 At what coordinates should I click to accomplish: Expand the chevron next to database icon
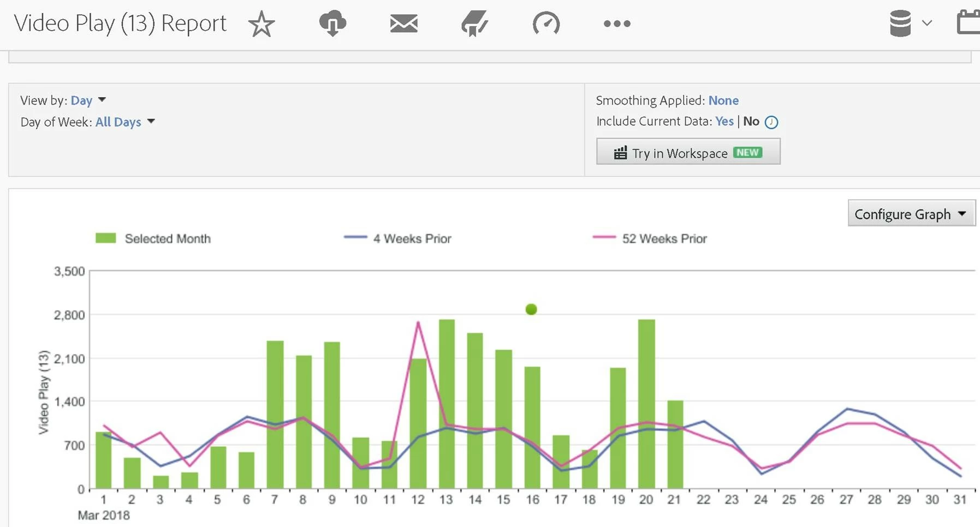pyautogui.click(x=927, y=23)
